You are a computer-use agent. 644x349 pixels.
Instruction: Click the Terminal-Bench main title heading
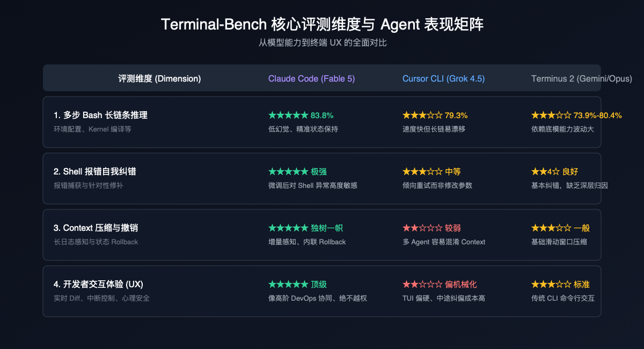coord(322,25)
